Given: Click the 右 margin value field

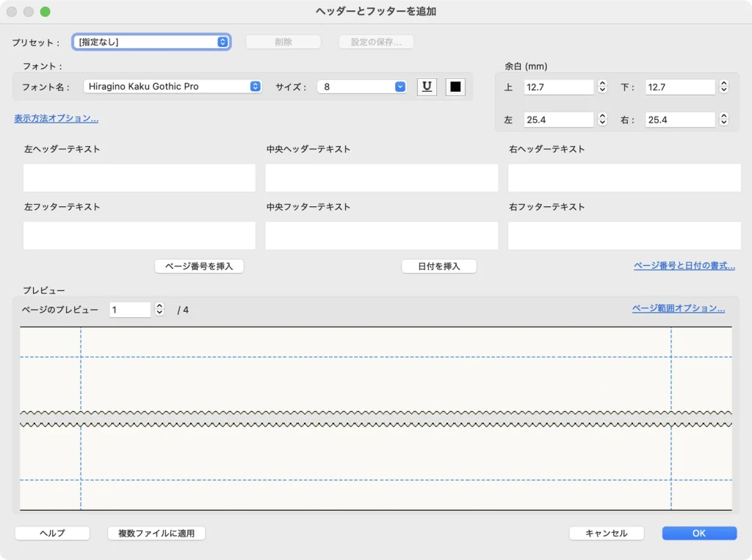Looking at the screenshot, I should coord(680,120).
